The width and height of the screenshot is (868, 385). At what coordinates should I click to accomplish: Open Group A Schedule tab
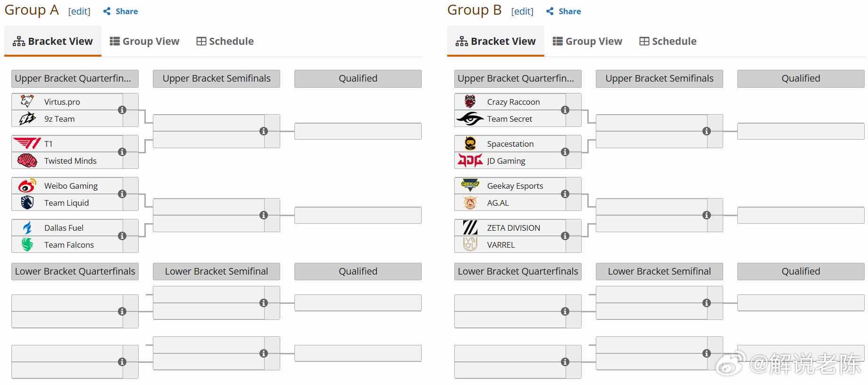pos(225,42)
